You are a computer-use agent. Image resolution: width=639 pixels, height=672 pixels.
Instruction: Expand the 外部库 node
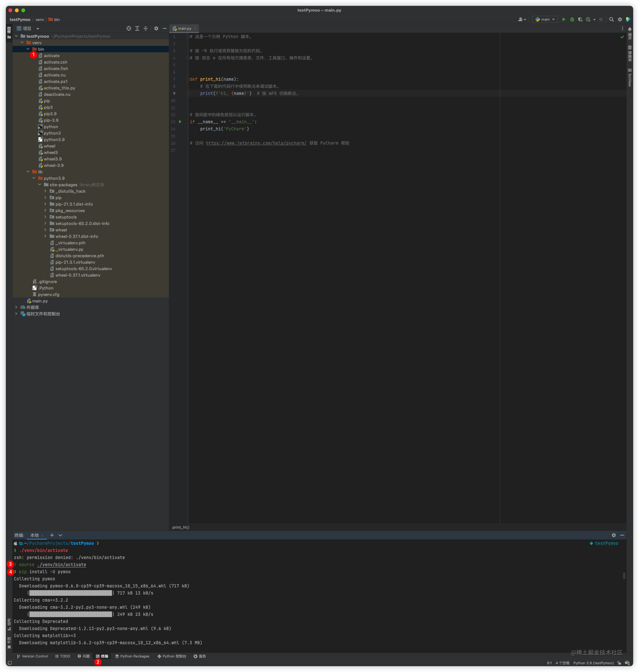click(x=16, y=307)
